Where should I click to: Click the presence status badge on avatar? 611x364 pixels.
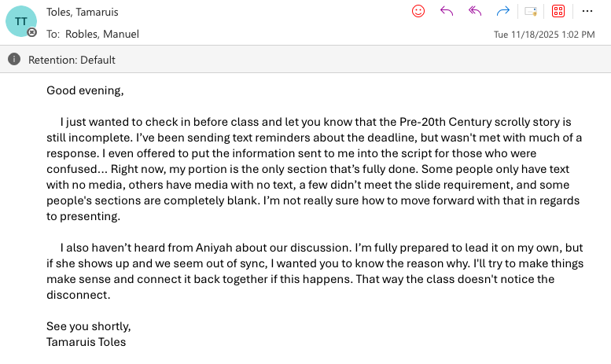click(x=32, y=32)
